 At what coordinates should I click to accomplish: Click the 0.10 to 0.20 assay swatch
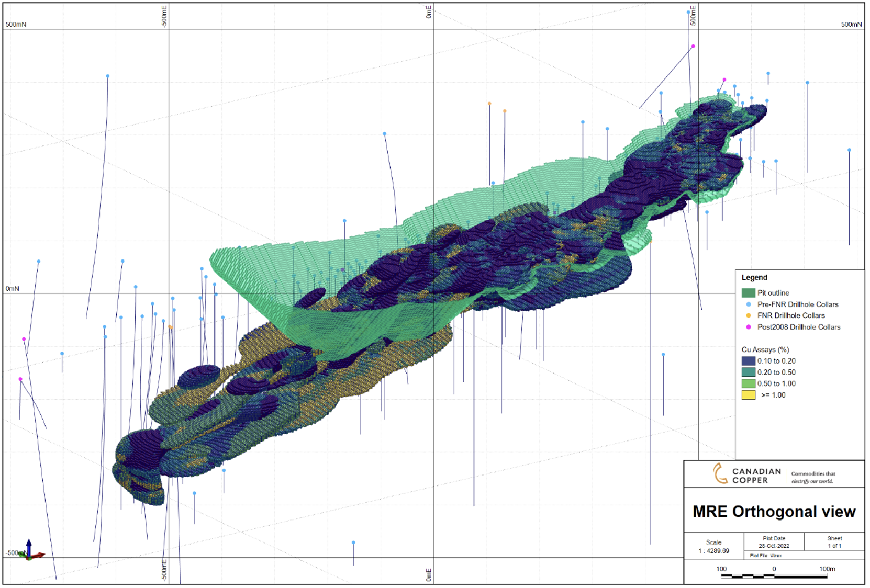tap(748, 361)
